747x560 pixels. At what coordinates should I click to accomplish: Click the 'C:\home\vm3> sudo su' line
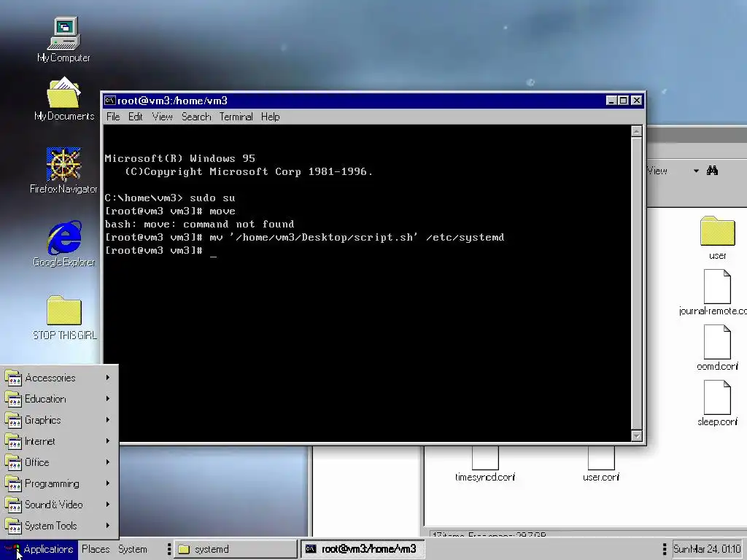(169, 198)
